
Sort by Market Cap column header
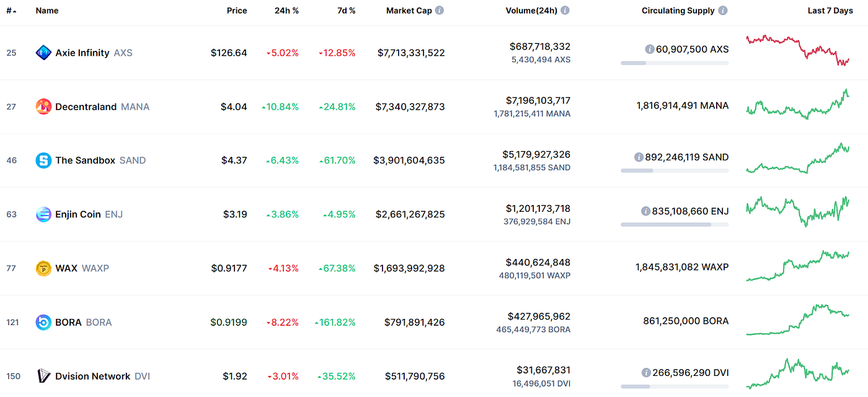(409, 11)
